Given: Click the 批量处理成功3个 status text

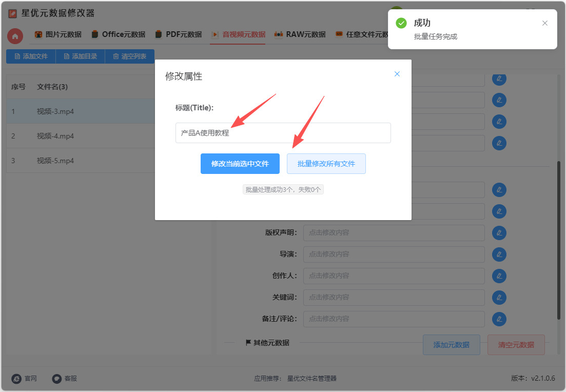Looking at the screenshot, I should point(283,189).
